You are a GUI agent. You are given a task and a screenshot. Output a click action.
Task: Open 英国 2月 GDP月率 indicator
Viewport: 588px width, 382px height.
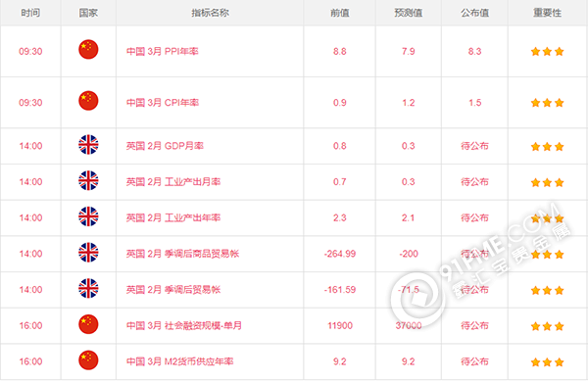pyautogui.click(x=165, y=146)
